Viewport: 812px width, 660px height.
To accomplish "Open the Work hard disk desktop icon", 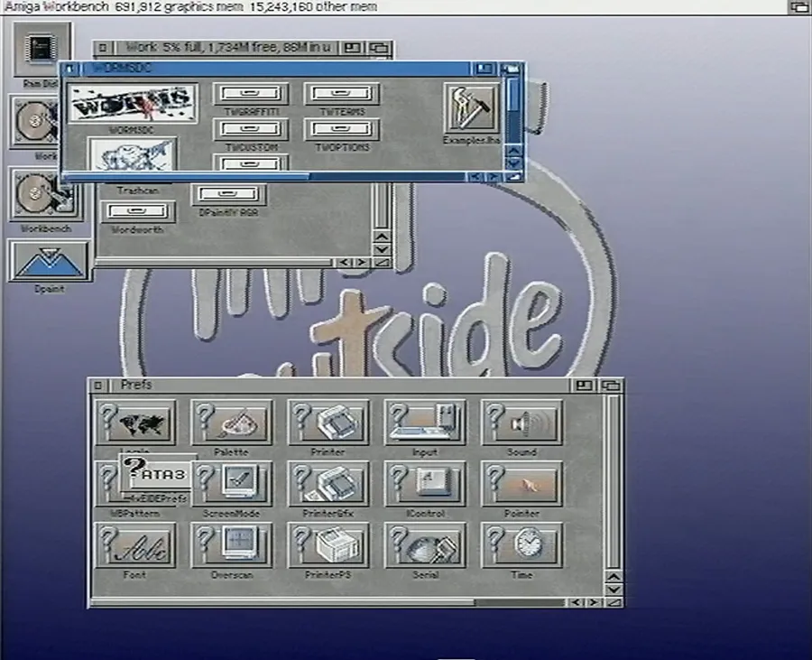I will point(34,122).
